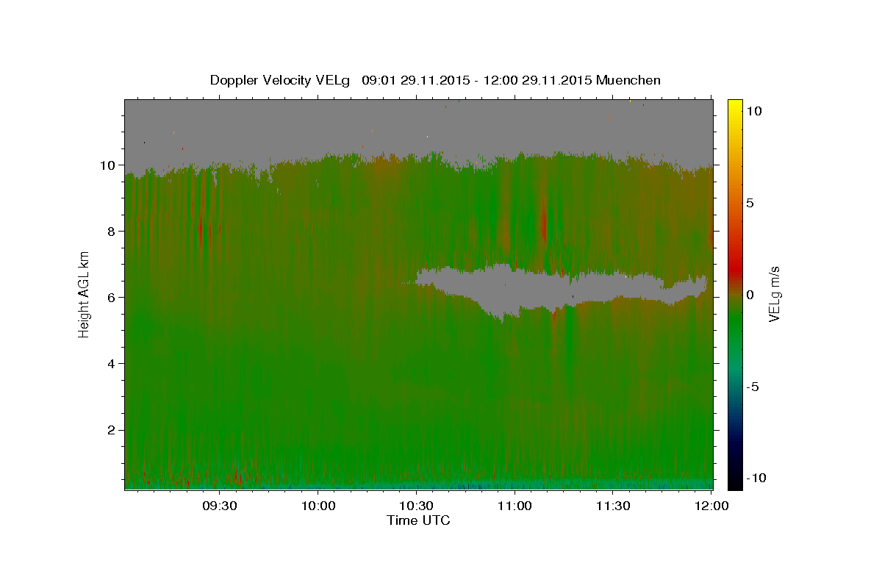Click the 12:00 time tick label
Image resolution: width=882 pixels, height=588 pixels.
(711, 506)
